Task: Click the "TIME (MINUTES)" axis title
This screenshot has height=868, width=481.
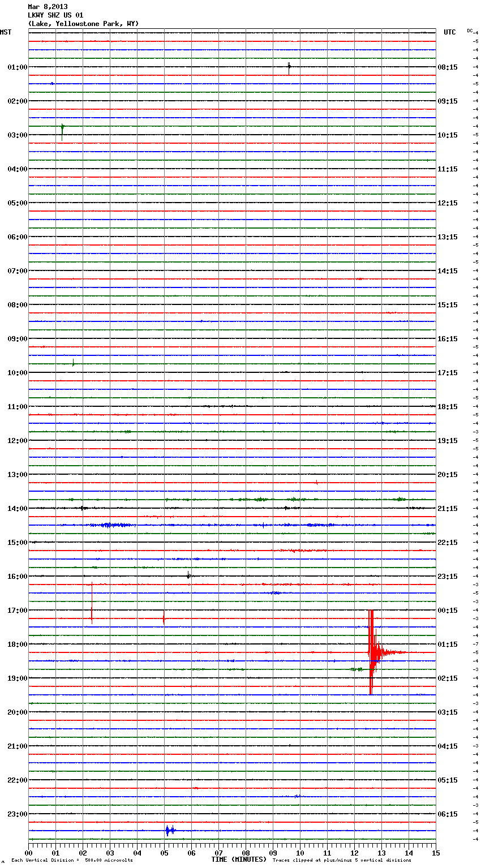Action: point(239,860)
